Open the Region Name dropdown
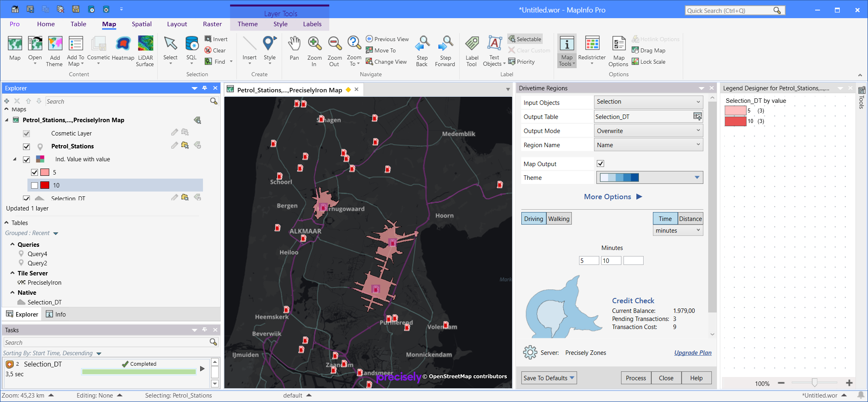 [648, 145]
